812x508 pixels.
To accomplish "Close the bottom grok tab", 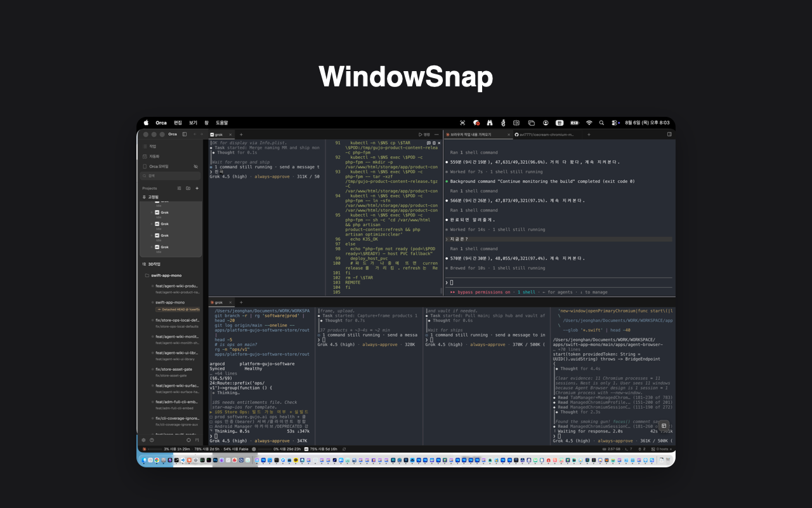I will click(x=231, y=302).
